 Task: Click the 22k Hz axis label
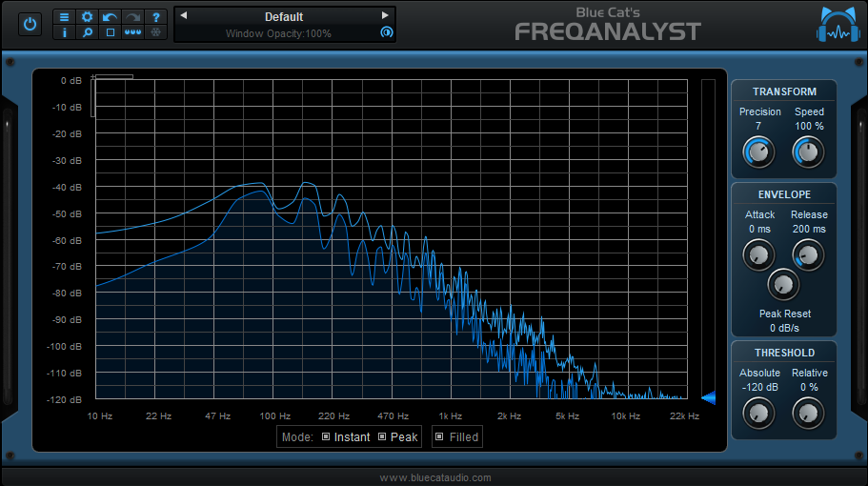(684, 416)
